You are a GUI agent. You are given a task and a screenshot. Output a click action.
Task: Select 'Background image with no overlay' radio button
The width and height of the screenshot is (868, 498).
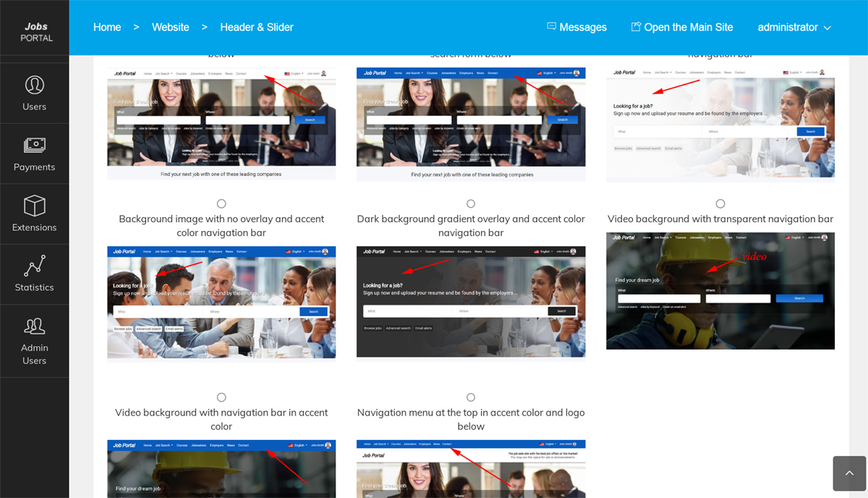pyautogui.click(x=221, y=204)
